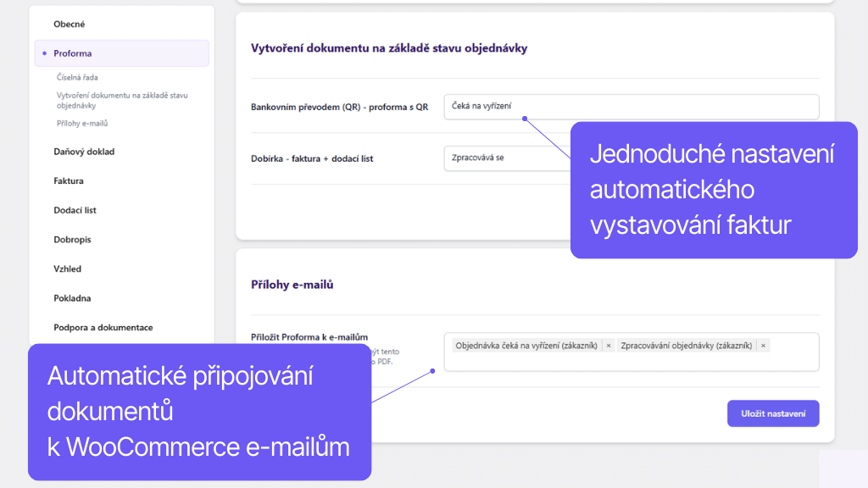
Task: Open the Dobropis section
Action: point(72,240)
